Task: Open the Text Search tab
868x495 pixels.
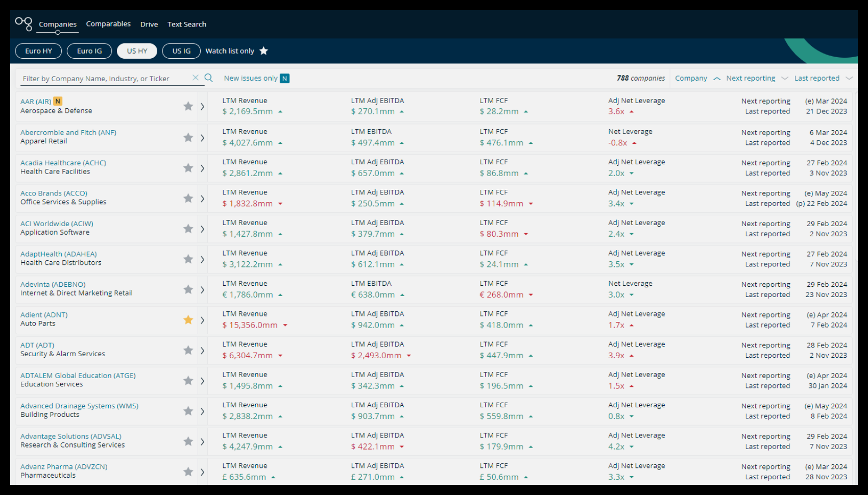Action: (187, 24)
